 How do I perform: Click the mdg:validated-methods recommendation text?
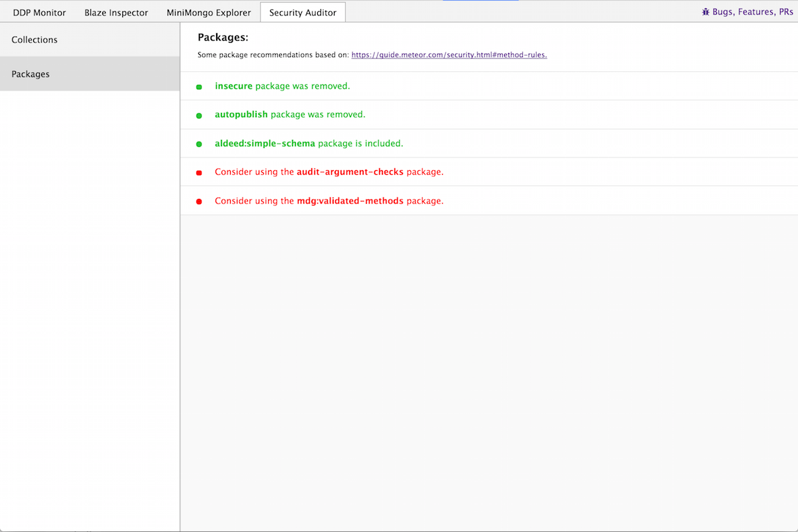pyautogui.click(x=329, y=200)
